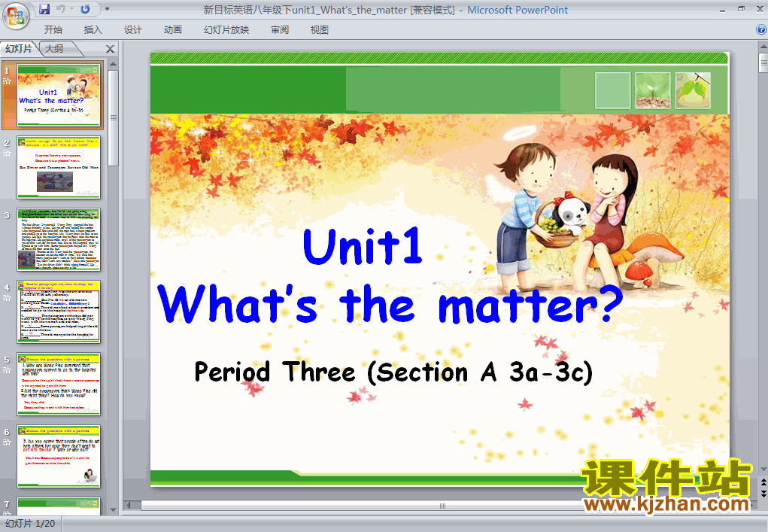
Task: Click the green leaf picture in header
Action: pos(693,90)
